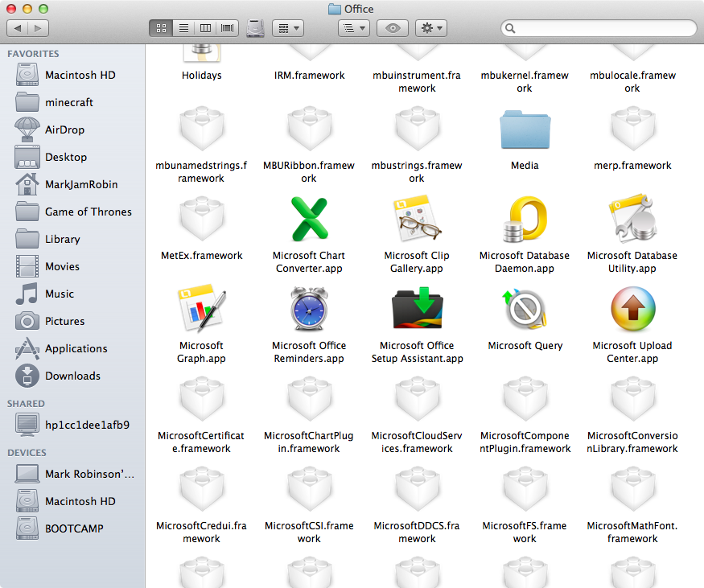Open Downloads in the sidebar
This screenshot has width=704, height=588.
[x=72, y=376]
